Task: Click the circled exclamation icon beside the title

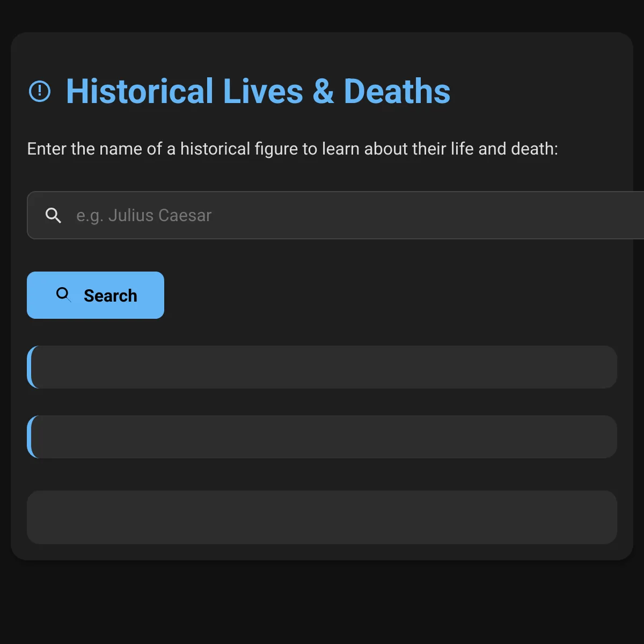Action: point(40,91)
